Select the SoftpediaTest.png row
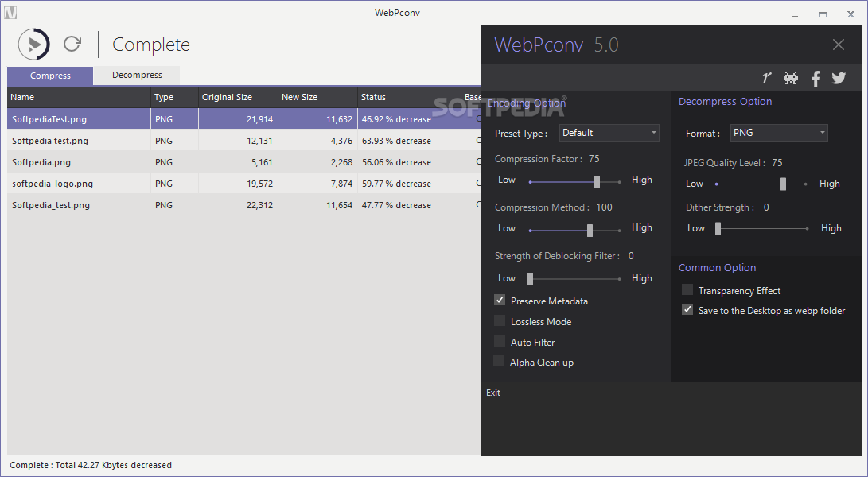Viewport: 868px width, 477px height. (243, 119)
